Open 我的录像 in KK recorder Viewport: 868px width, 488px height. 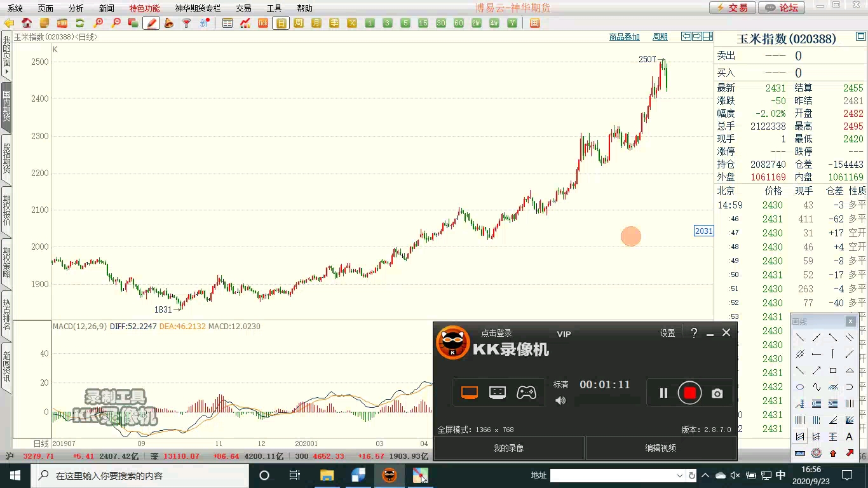point(509,448)
